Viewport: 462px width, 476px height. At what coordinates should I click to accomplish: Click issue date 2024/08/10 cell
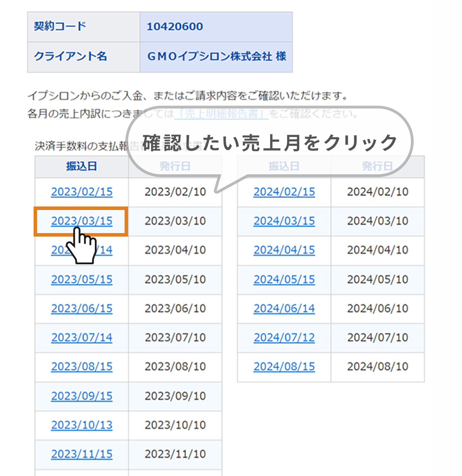[x=378, y=366]
